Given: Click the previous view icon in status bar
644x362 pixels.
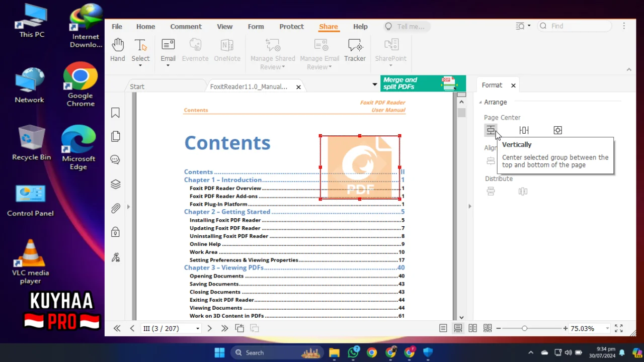Looking at the screenshot, I should (x=239, y=328).
